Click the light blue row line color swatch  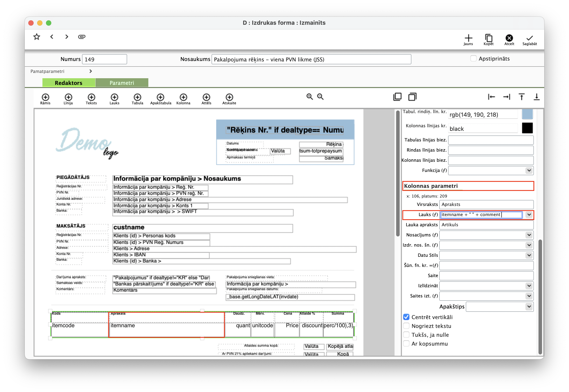pos(527,114)
